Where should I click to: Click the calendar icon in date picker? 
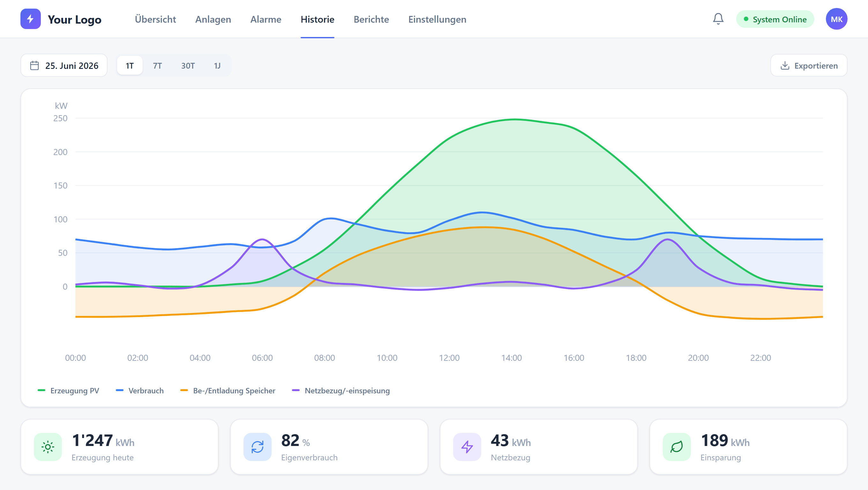click(x=34, y=65)
